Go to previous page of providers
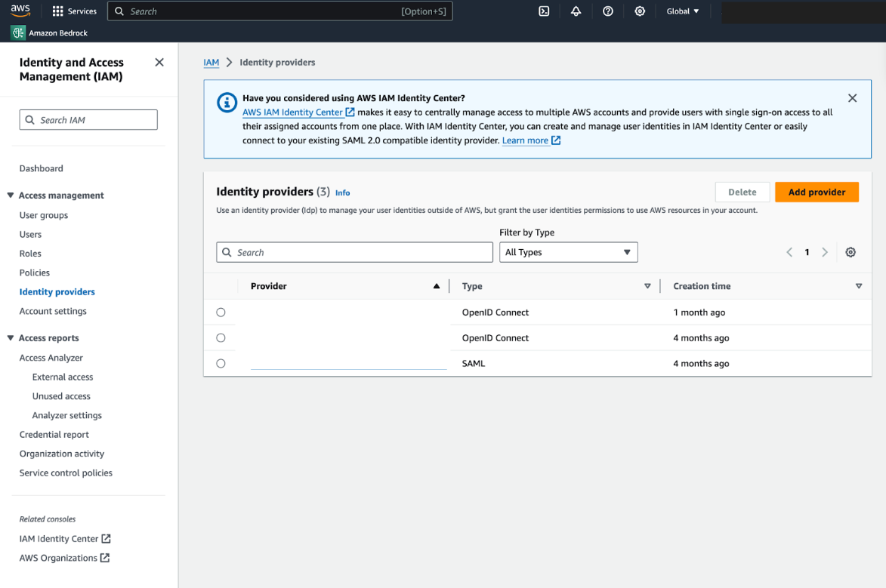The image size is (886, 588). pos(789,252)
